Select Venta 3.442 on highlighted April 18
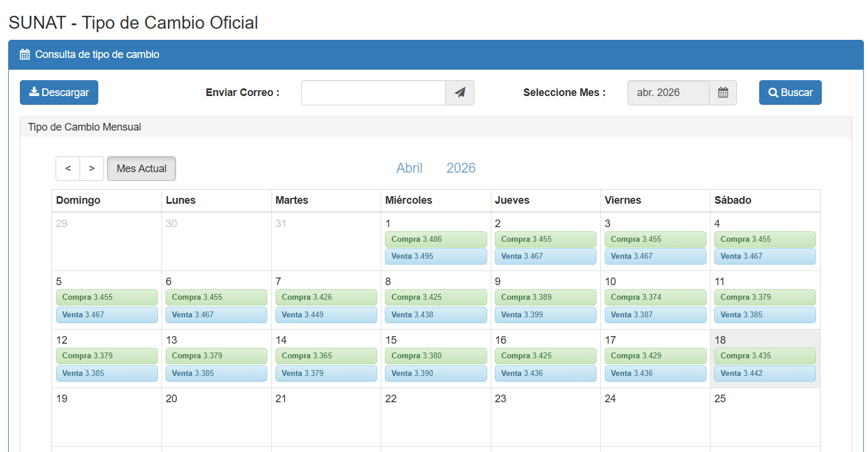 [x=764, y=374]
